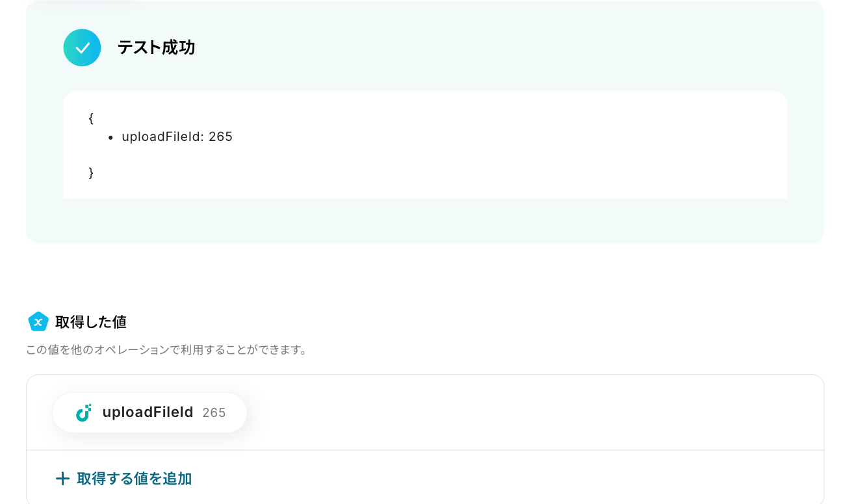Click the 取得した値 section heading
The height and width of the screenshot is (504, 854).
[91, 321]
